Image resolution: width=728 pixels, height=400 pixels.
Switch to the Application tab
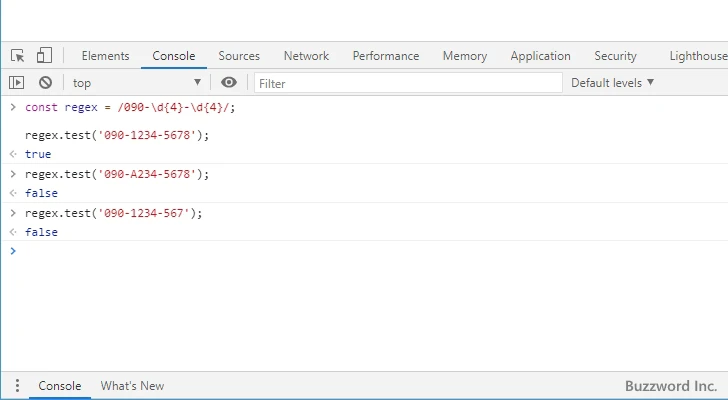tap(540, 56)
